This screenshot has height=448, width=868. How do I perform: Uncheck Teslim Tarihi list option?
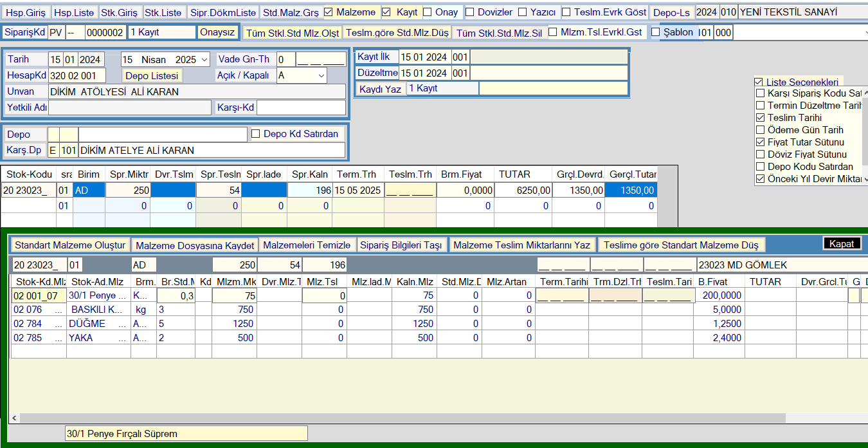click(x=761, y=118)
